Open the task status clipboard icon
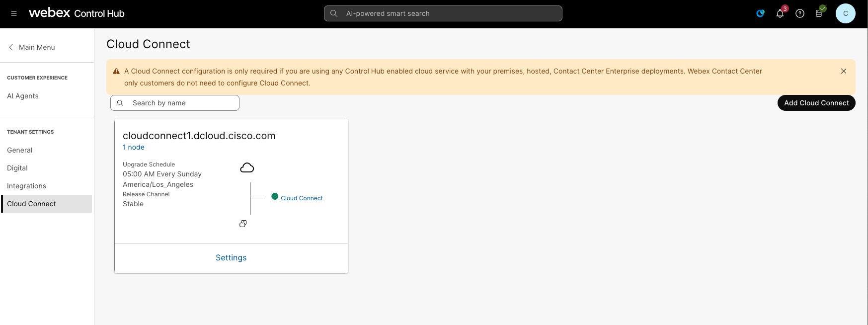 tap(819, 14)
